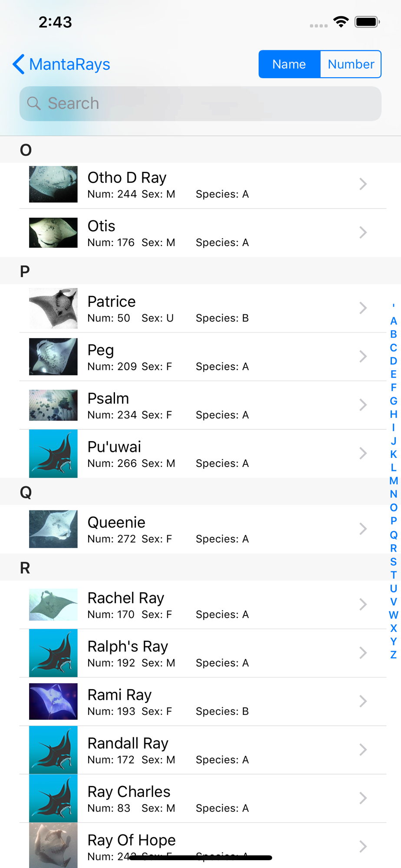Select the 'Pu'uwai' name text
The height and width of the screenshot is (868, 401).
tap(115, 447)
